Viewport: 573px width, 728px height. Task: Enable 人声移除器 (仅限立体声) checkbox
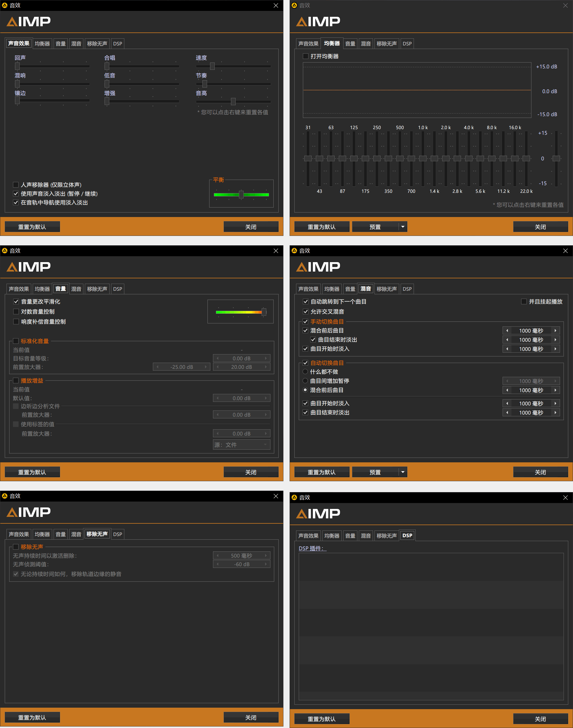[x=16, y=185]
